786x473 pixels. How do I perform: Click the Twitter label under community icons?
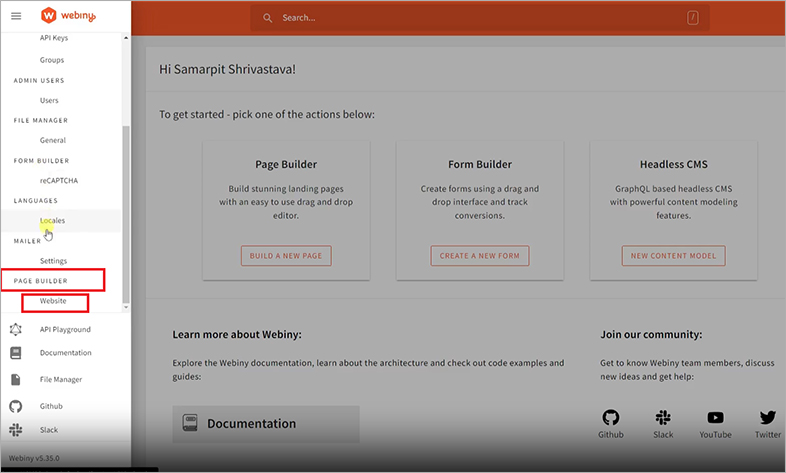(x=767, y=434)
